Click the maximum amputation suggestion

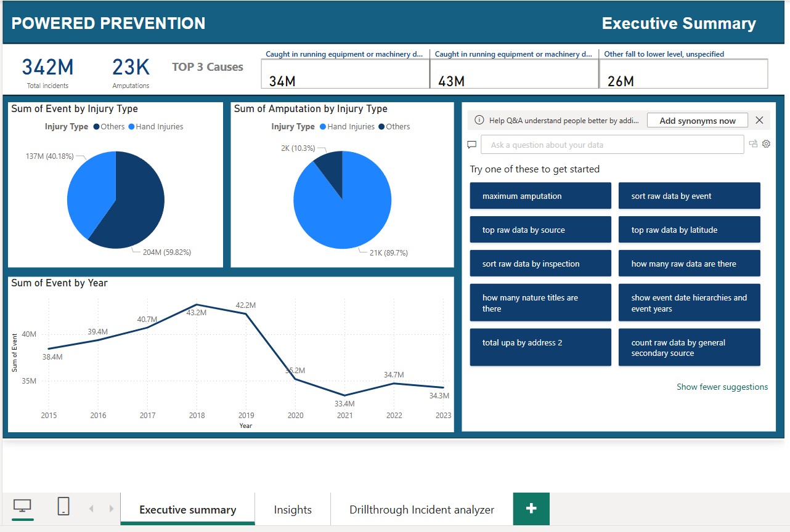tap(540, 196)
